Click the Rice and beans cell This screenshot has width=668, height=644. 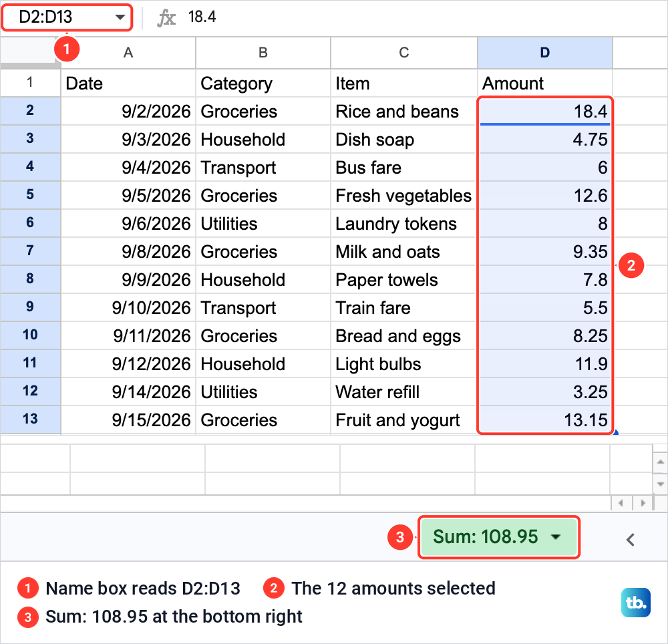click(404, 111)
